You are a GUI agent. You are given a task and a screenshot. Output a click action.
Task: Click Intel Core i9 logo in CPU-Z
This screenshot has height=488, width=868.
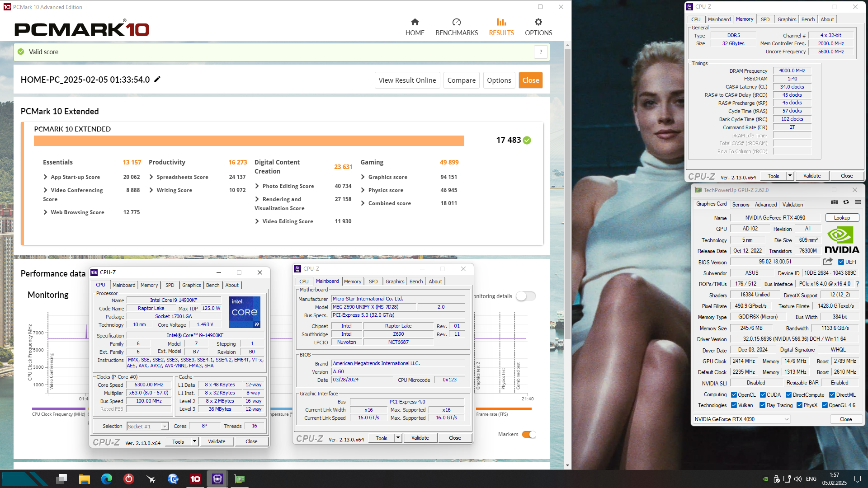[x=244, y=312]
